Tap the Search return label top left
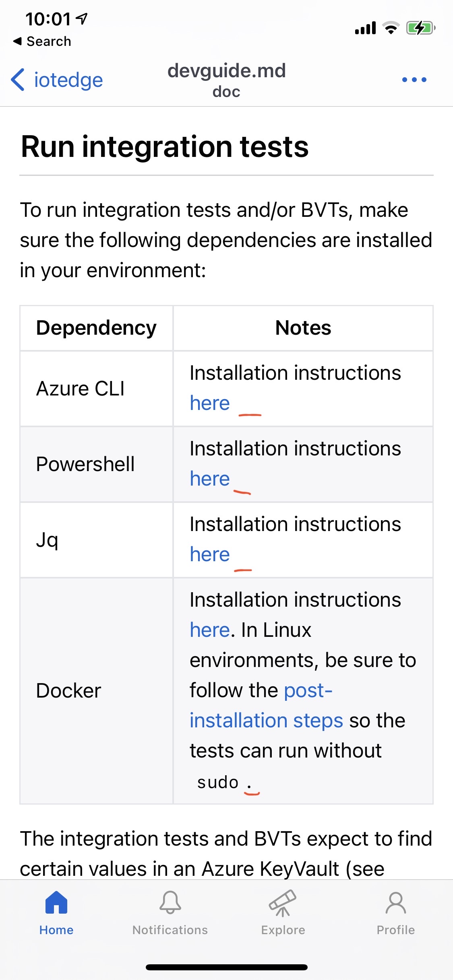The width and height of the screenshot is (453, 980). 43,41
